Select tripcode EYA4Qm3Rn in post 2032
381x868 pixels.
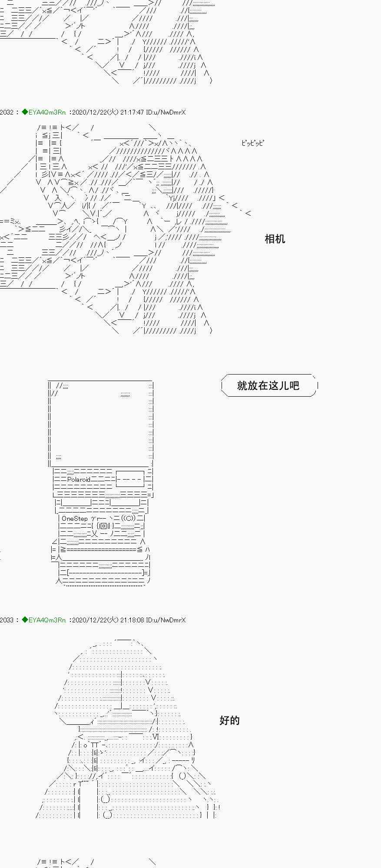tap(47, 112)
